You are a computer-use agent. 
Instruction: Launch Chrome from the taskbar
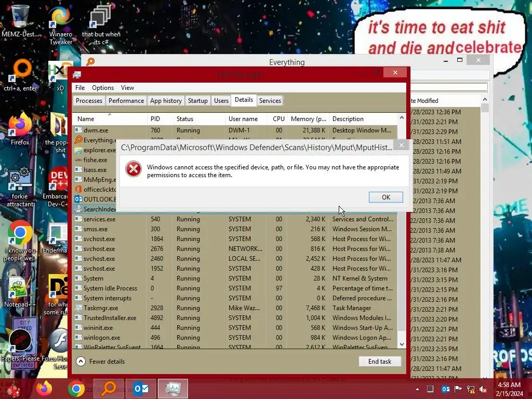76,389
